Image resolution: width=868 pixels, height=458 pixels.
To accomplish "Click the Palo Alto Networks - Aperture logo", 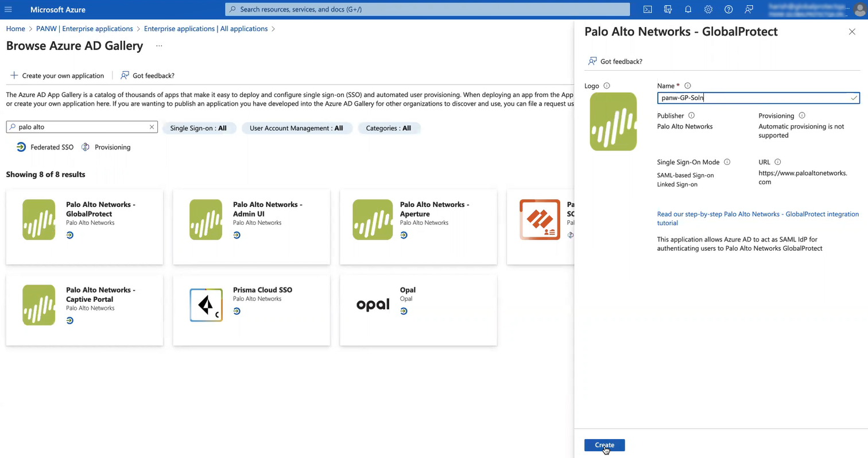I will coord(373,220).
